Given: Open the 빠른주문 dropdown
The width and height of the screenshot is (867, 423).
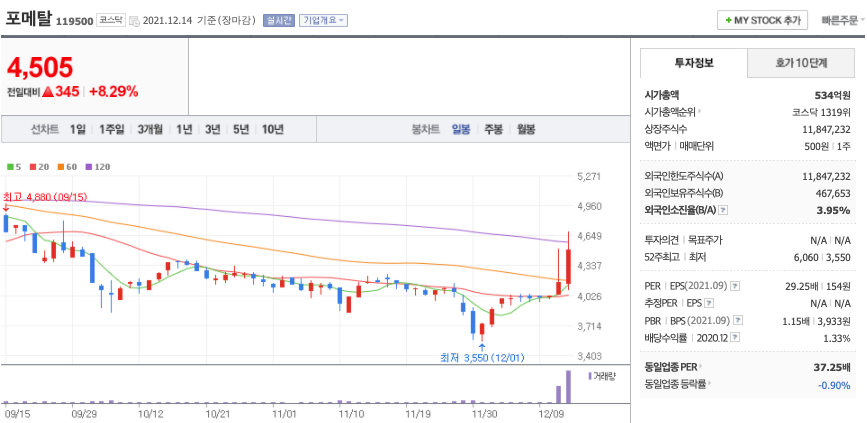Looking at the screenshot, I should tap(843, 20).
